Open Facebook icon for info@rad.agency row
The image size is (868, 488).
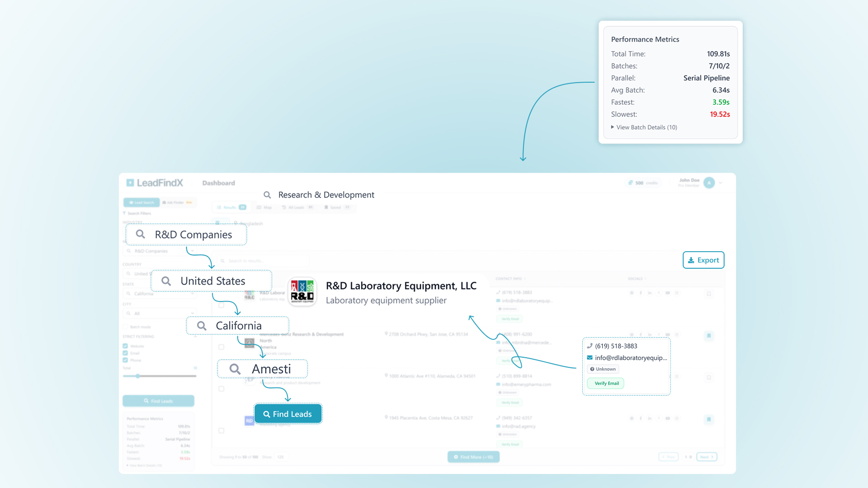tap(641, 418)
